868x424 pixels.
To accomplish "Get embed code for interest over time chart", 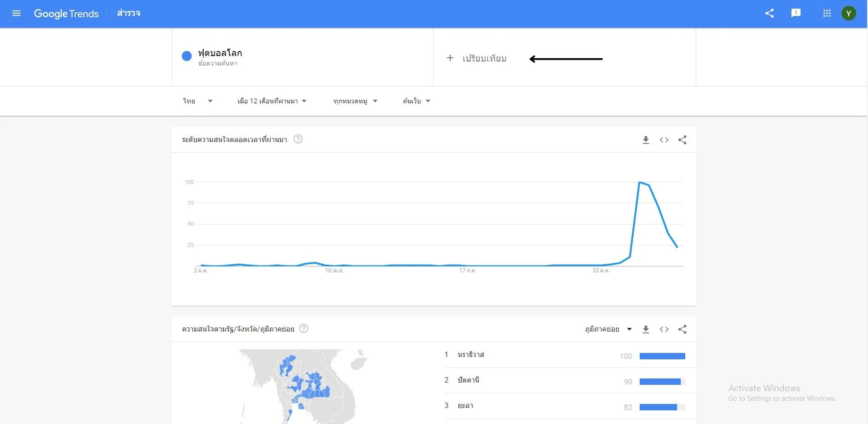I will (x=664, y=140).
